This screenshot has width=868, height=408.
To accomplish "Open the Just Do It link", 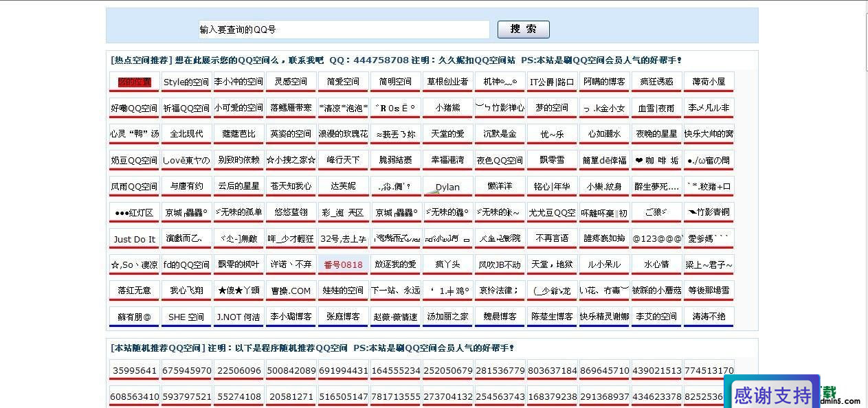I will coord(134,239).
